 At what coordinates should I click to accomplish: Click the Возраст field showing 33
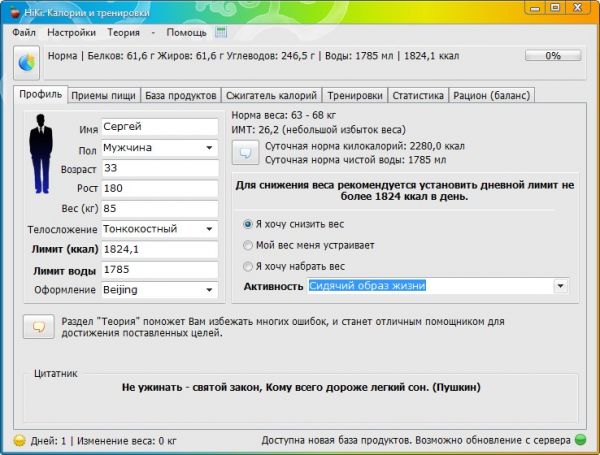point(160,168)
